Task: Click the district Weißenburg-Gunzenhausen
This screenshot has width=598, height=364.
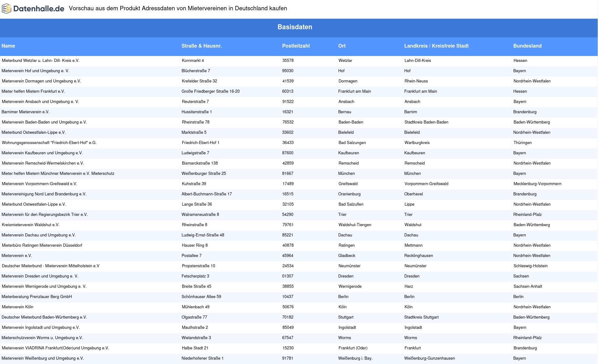Action: [429, 358]
